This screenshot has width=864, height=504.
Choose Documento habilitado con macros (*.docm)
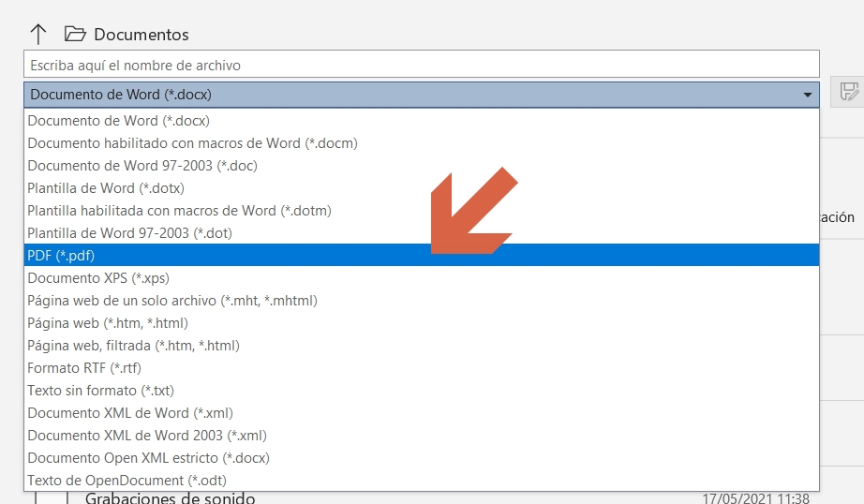tap(422, 143)
